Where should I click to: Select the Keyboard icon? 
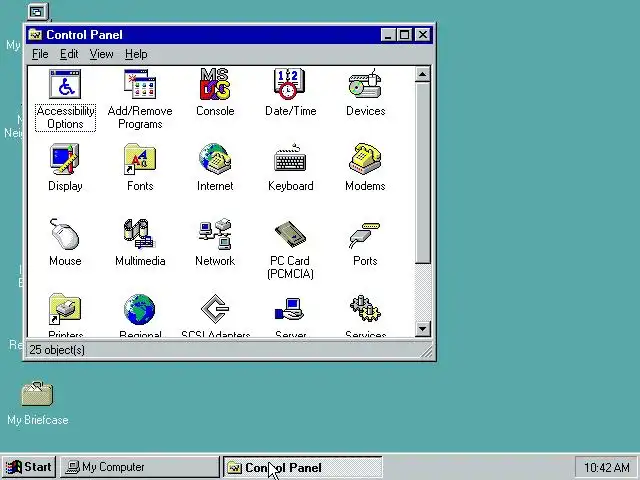[x=290, y=158]
